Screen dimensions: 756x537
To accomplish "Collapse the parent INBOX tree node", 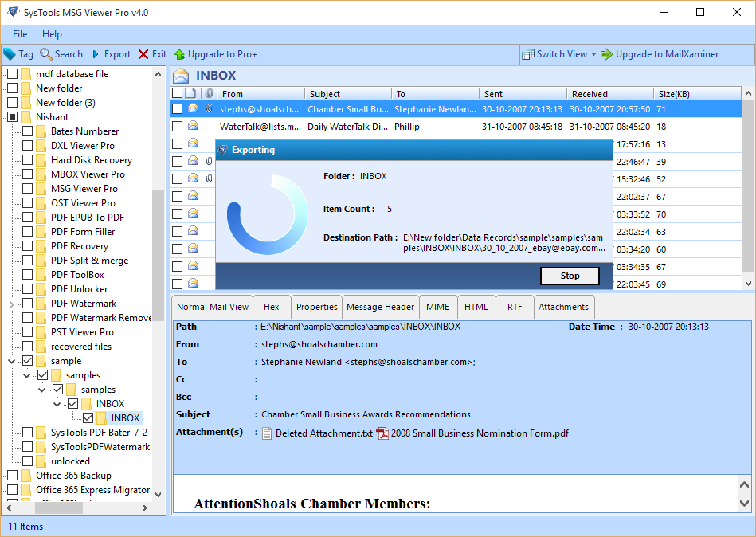I will (57, 404).
